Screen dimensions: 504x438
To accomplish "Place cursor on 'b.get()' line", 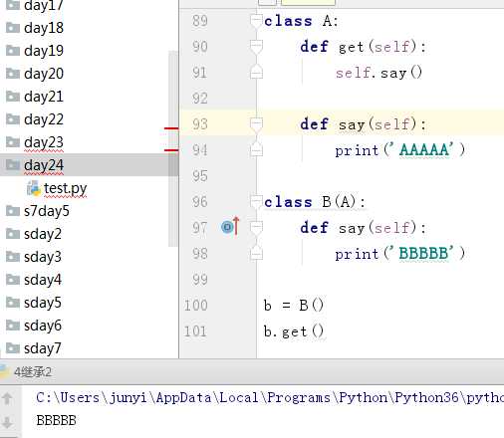I will pyautogui.click(x=294, y=330).
